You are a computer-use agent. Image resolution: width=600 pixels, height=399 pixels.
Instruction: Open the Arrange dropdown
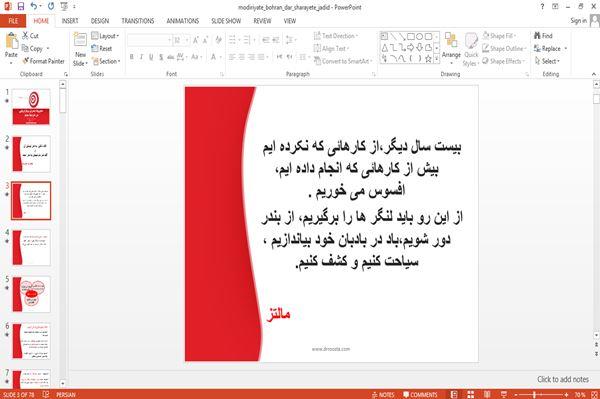click(x=451, y=48)
